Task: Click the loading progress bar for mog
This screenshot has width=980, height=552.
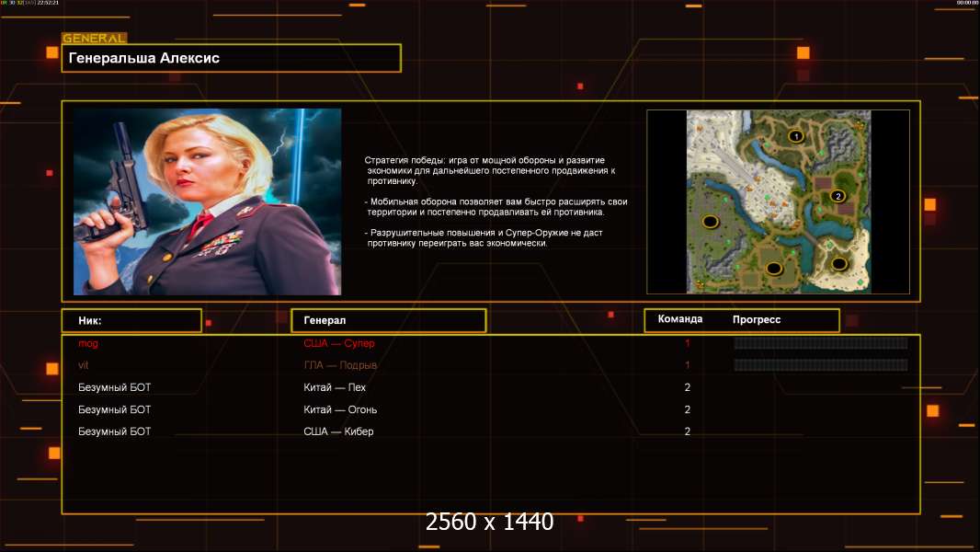Action: pyautogui.click(x=821, y=342)
